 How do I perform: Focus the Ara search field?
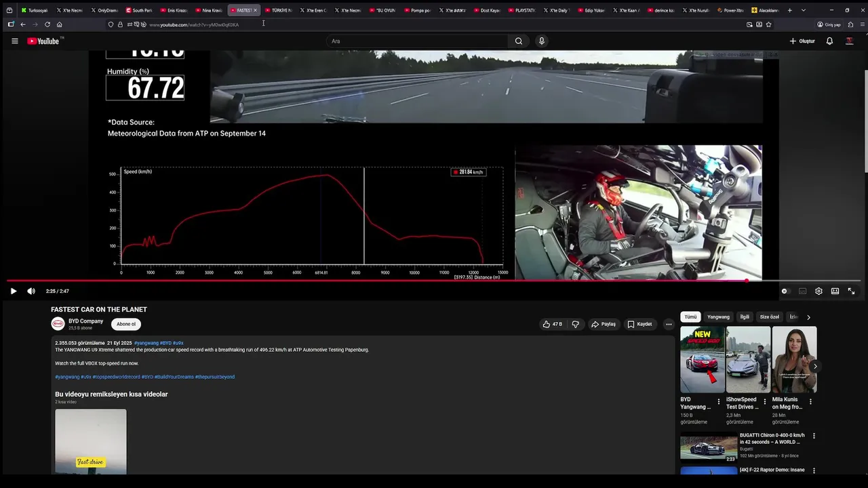417,41
